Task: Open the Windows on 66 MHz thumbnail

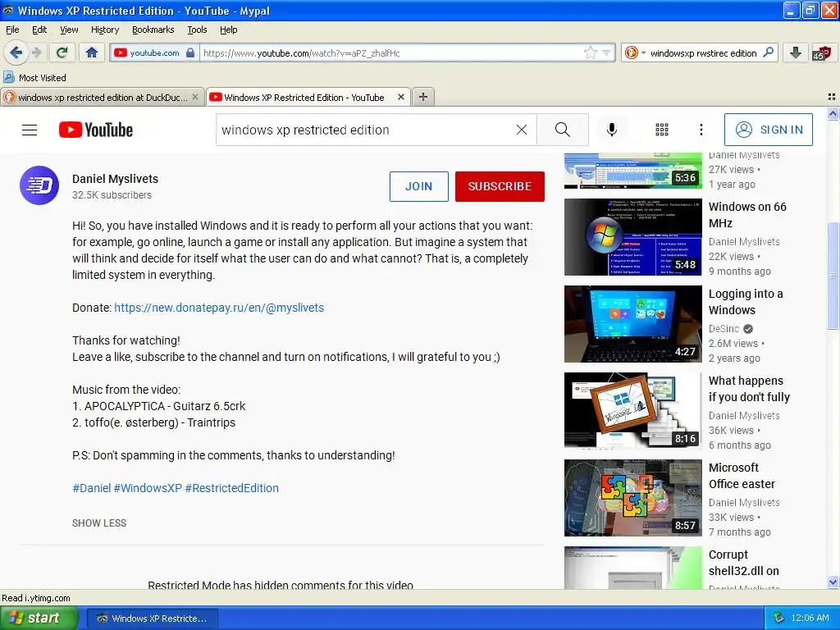Action: (633, 237)
